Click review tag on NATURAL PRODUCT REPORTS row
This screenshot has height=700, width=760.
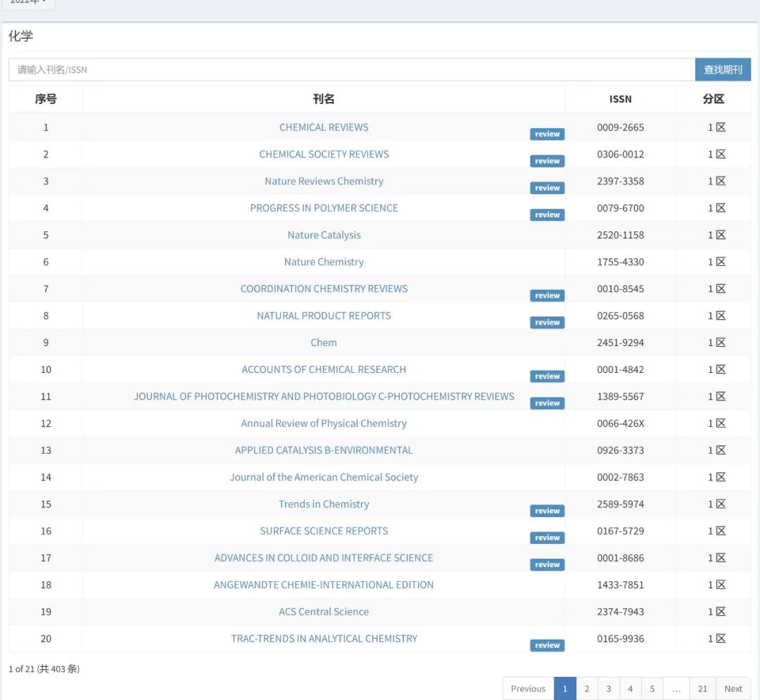547,322
